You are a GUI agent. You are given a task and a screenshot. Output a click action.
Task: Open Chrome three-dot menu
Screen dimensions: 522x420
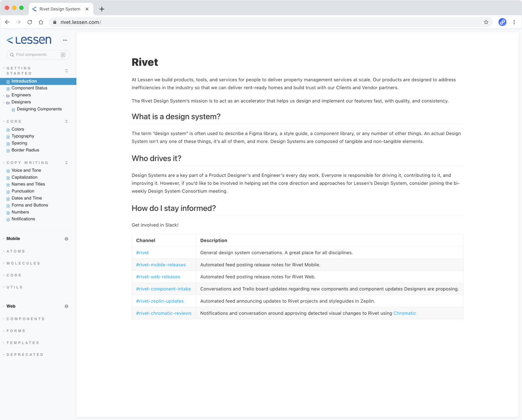tap(514, 22)
